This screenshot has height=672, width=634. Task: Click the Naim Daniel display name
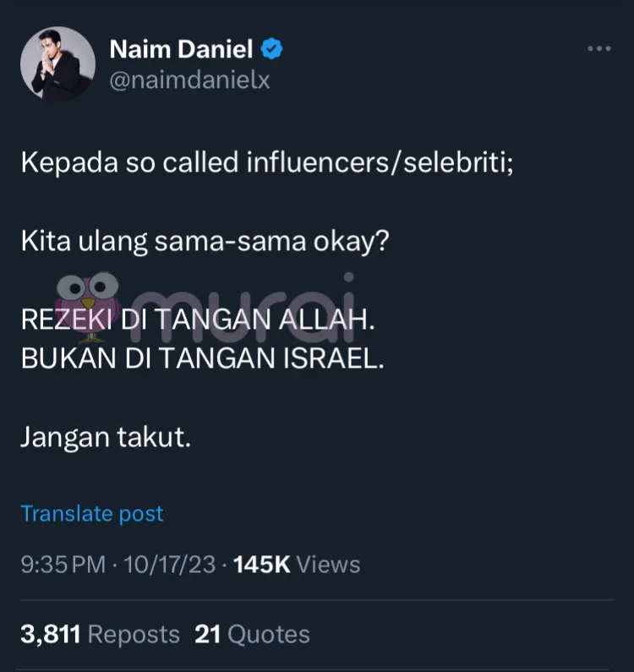[x=181, y=50]
